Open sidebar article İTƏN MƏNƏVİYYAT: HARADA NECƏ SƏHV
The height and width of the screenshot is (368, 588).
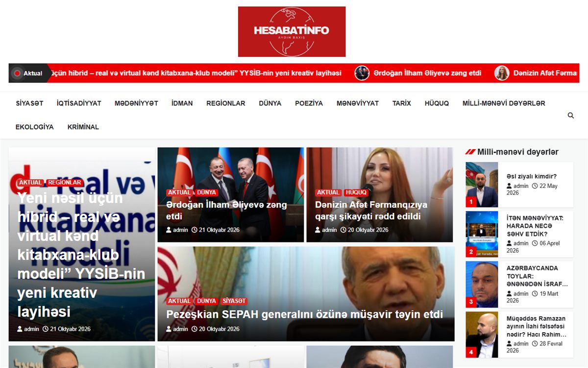tap(535, 226)
